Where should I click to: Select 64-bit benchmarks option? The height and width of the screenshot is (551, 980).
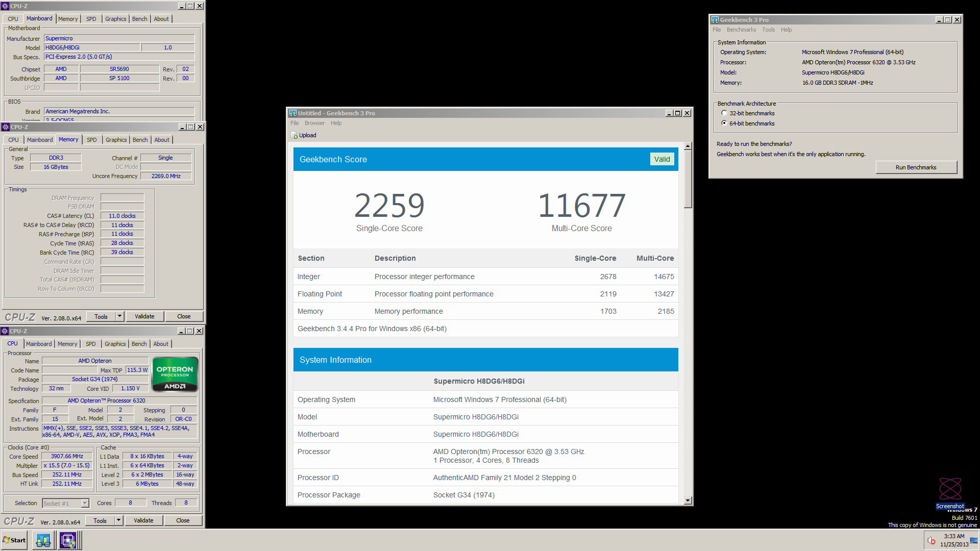pyautogui.click(x=724, y=123)
